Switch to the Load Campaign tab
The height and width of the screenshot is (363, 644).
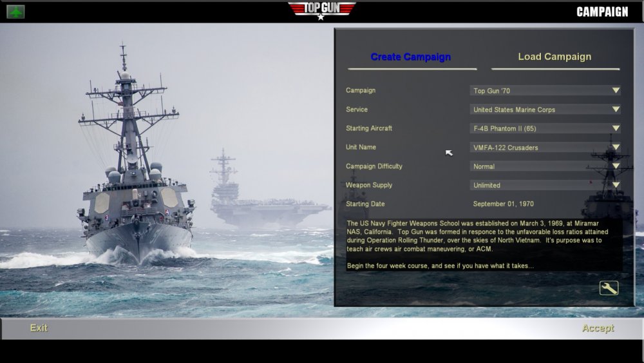pos(554,57)
